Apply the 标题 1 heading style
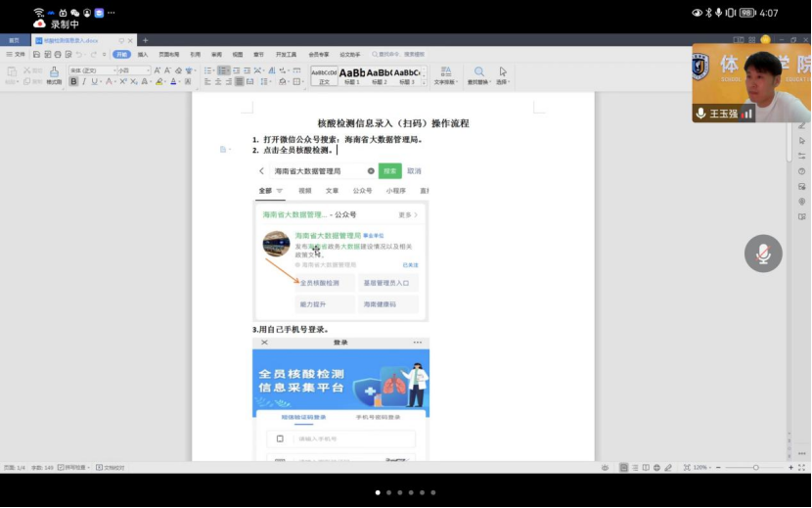The height and width of the screenshot is (508, 812). [351, 75]
